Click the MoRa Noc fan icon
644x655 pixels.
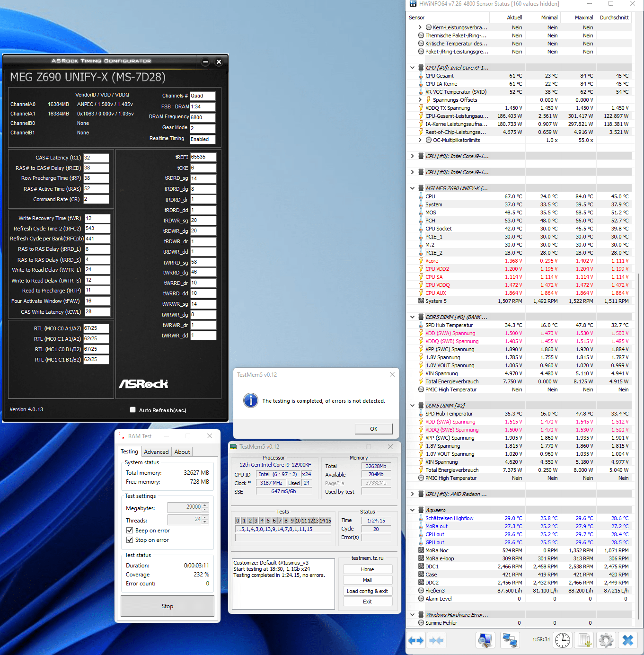click(421, 550)
